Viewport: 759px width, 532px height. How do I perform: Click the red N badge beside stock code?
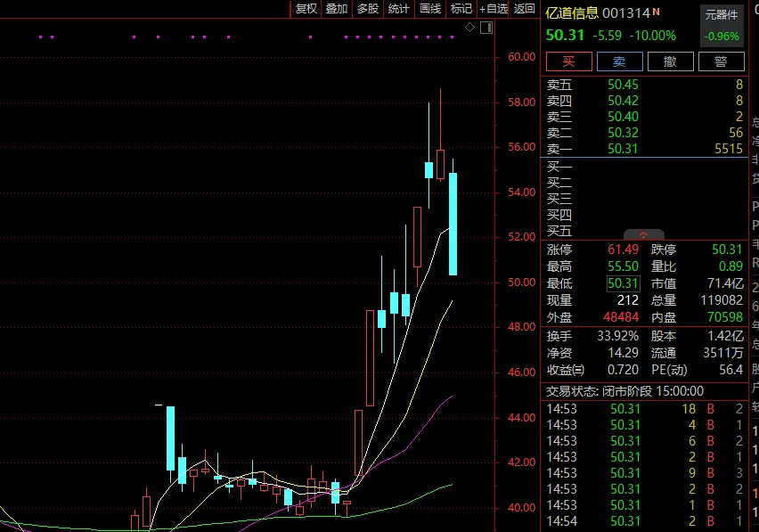[x=657, y=12]
